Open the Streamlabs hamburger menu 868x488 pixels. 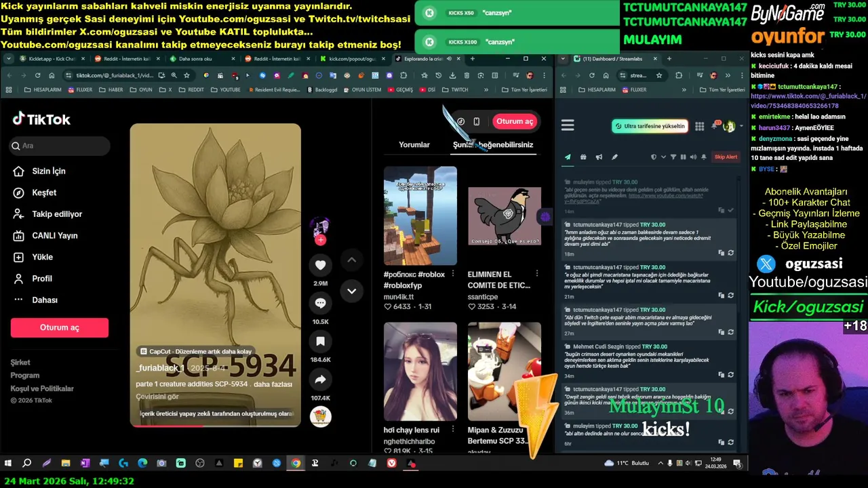(568, 125)
